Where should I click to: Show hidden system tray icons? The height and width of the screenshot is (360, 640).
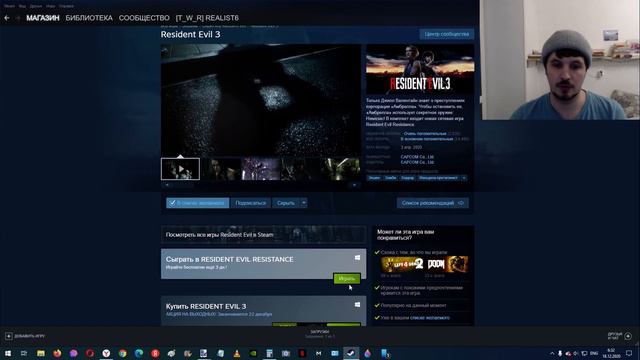pyautogui.click(x=552, y=353)
